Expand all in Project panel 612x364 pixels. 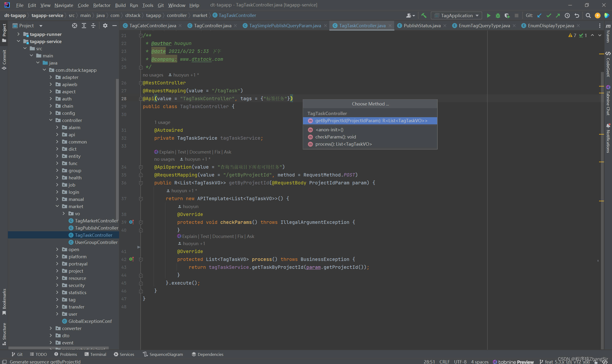click(x=84, y=26)
